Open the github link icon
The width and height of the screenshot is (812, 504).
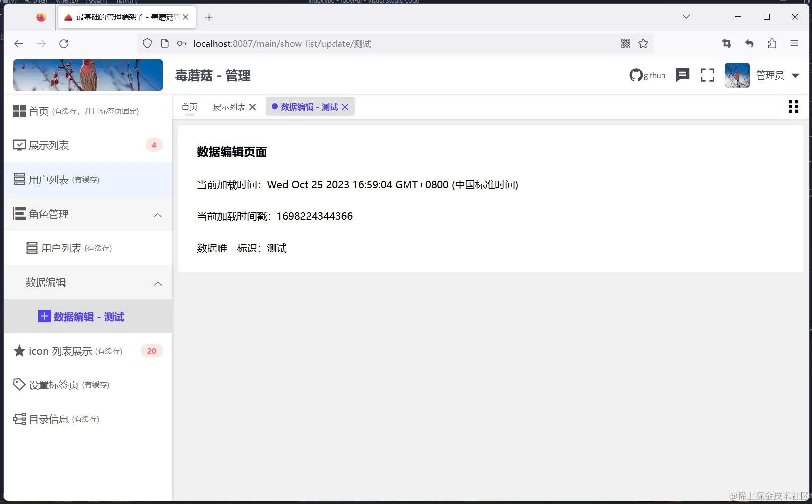(647, 75)
